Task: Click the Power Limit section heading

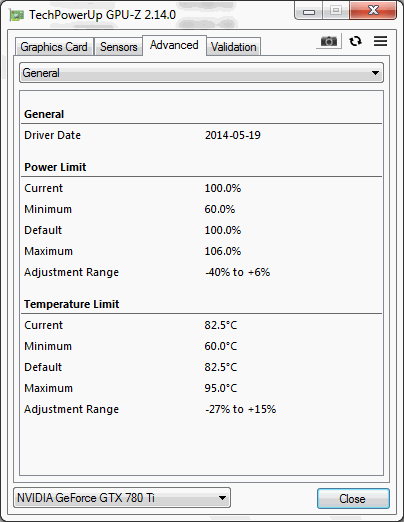Action: coord(55,167)
